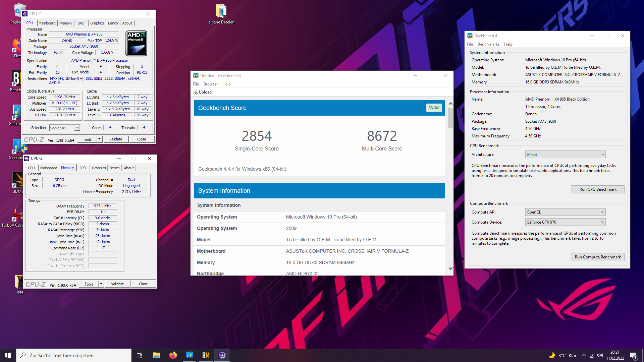
Task: Click Validate in the lower CPU-Z window
Action: pyautogui.click(x=117, y=284)
